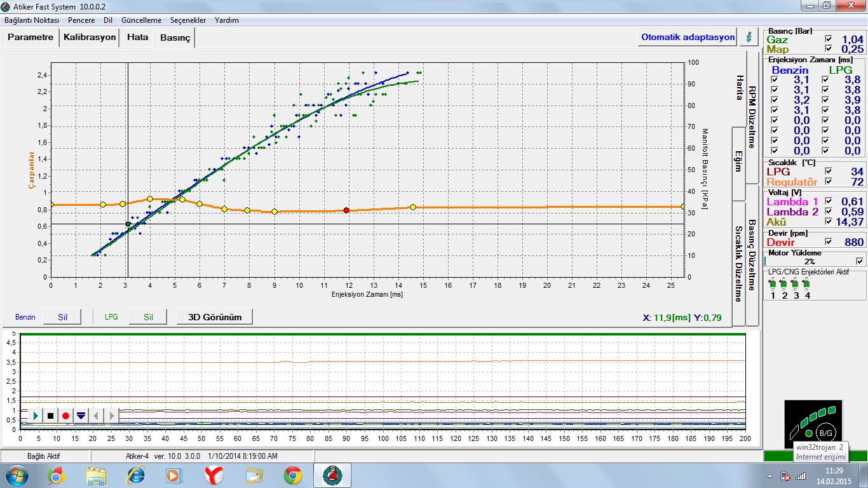868x488 pixels.
Task: Click the connection icon beside Otomatik adaptasyon
Action: pyautogui.click(x=749, y=37)
